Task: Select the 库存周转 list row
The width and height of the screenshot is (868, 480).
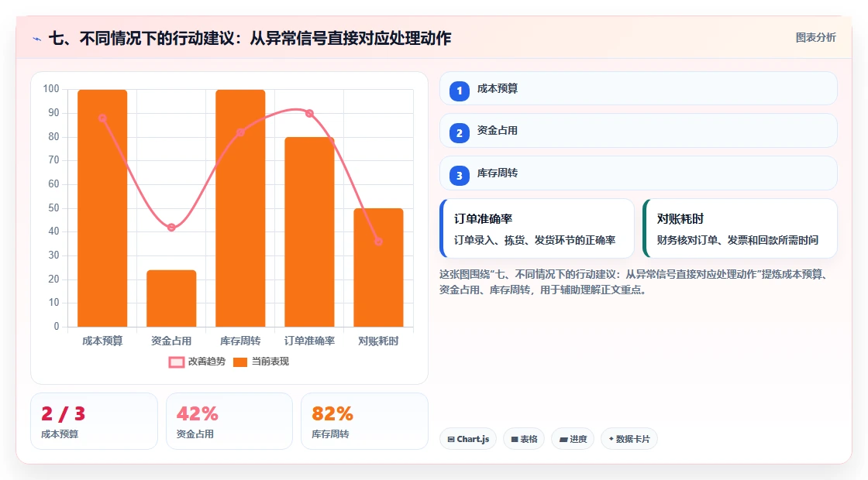Action: [x=639, y=173]
